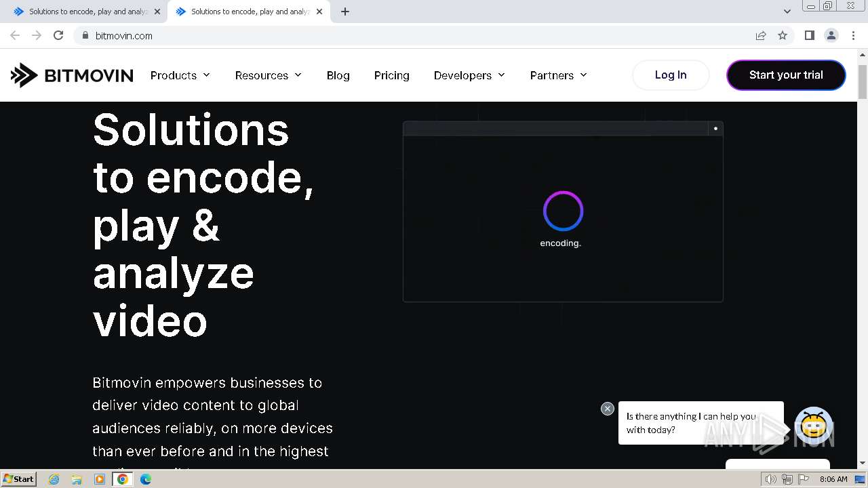This screenshot has height=488, width=868.
Task: Share this page icon
Action: coord(761,35)
